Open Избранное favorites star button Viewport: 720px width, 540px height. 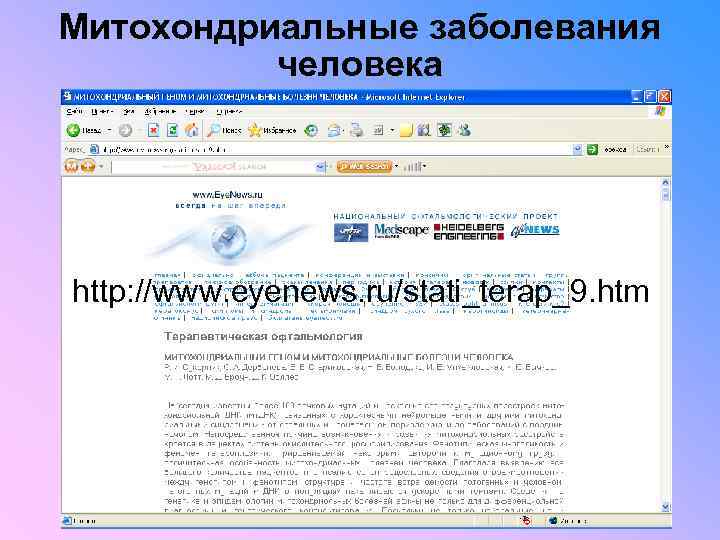pyautogui.click(x=272, y=130)
